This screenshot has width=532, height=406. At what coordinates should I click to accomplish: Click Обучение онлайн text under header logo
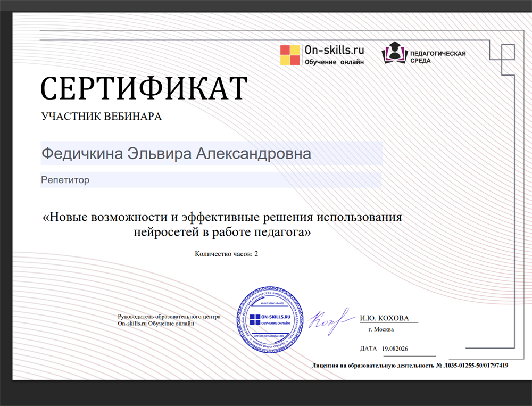point(334,62)
